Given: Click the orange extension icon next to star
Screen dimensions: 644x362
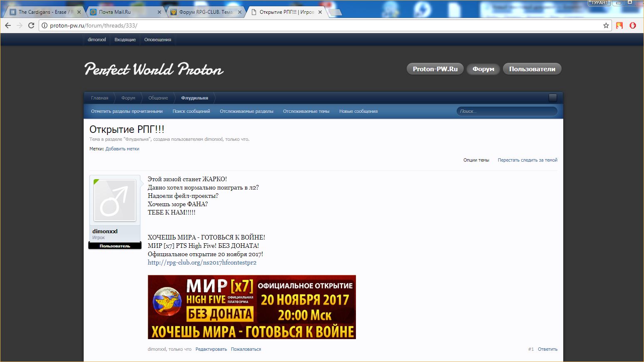Looking at the screenshot, I should [x=619, y=25].
